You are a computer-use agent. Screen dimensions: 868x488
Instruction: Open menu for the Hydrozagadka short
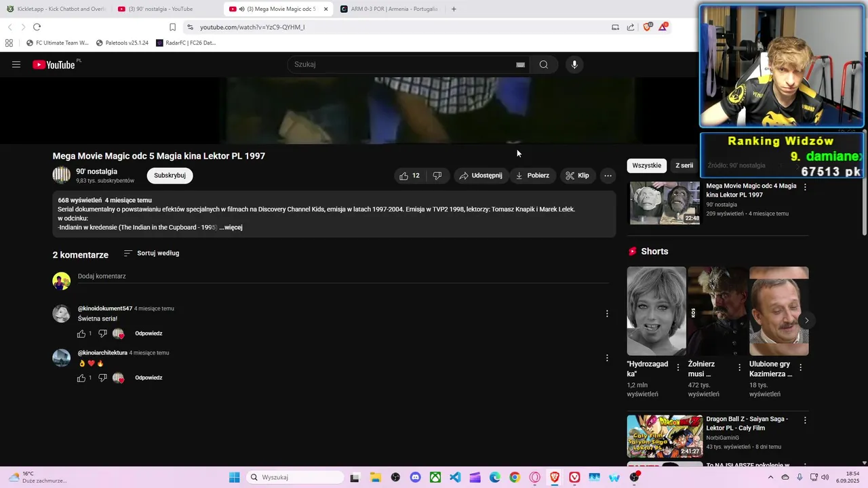pyautogui.click(x=678, y=367)
